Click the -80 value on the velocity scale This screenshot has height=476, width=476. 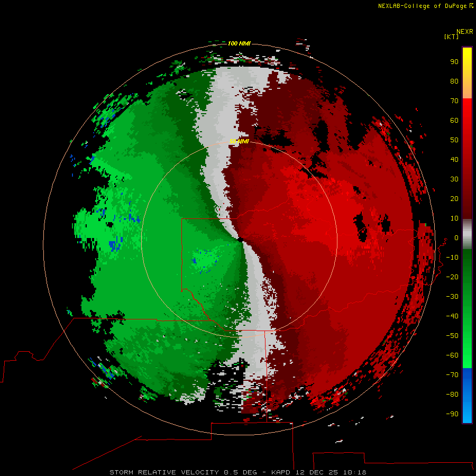[x=452, y=395]
